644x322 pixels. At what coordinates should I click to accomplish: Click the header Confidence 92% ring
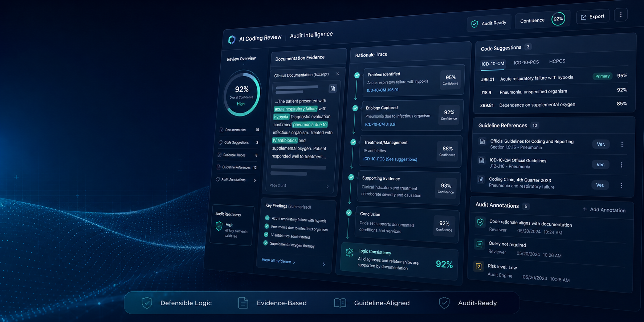(558, 19)
